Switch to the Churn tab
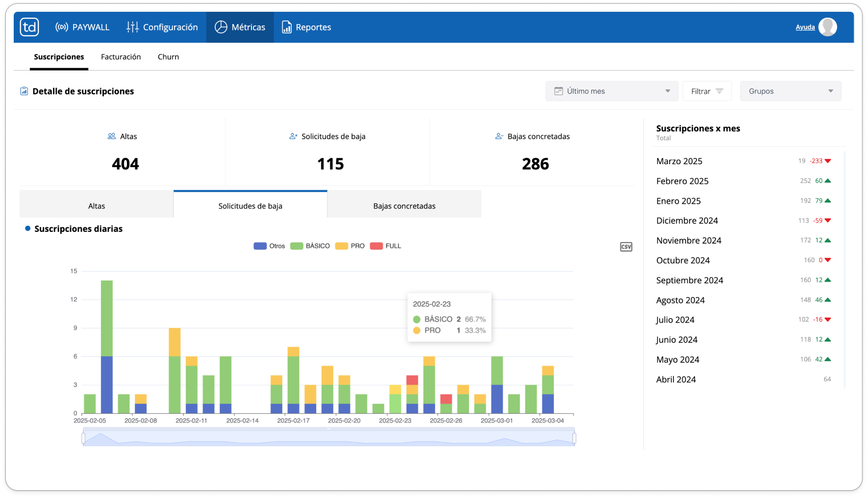Image resolution: width=868 pixels, height=498 pixels. tap(168, 57)
